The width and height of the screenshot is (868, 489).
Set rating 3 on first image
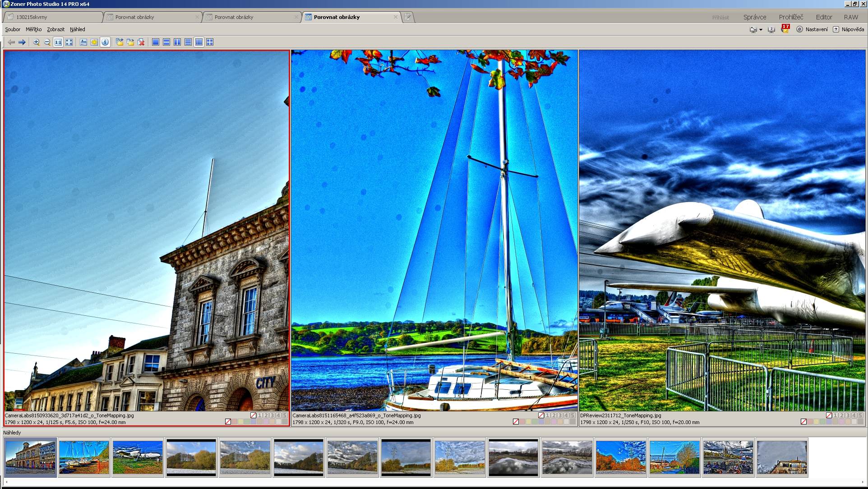tap(272, 415)
